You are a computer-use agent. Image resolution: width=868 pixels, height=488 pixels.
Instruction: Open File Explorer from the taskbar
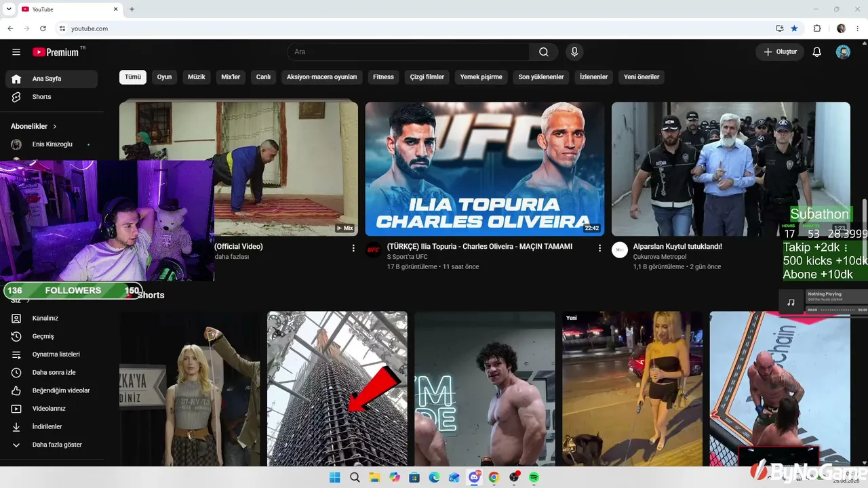pos(374,478)
